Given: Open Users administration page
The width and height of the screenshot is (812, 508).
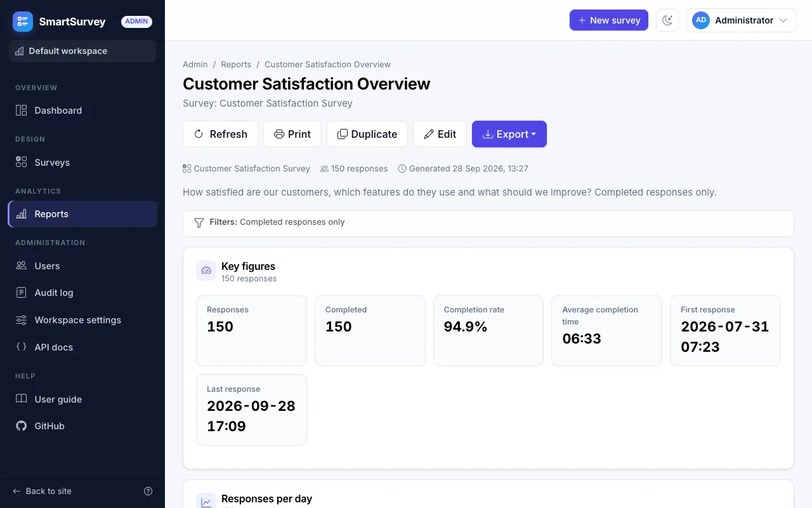Looking at the screenshot, I should coord(82,266).
